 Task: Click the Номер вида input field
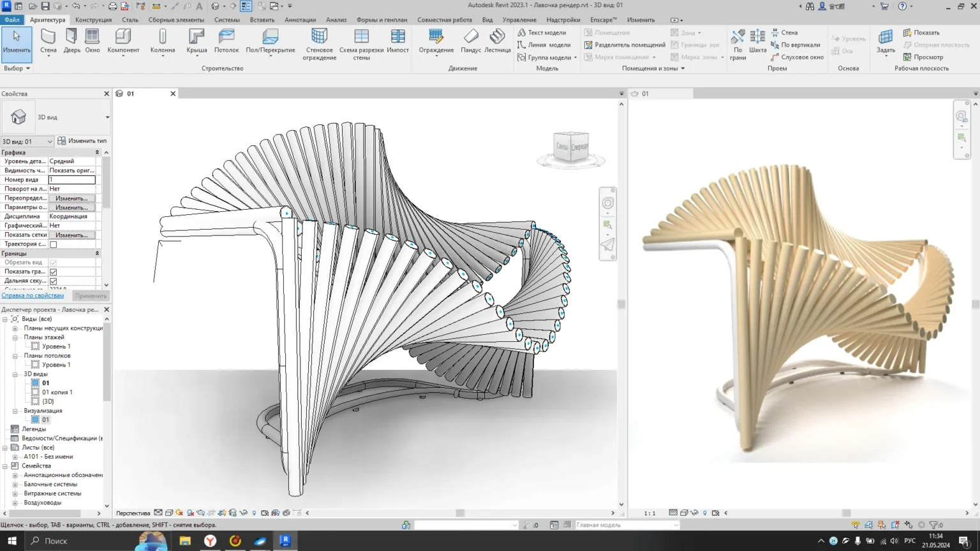click(72, 180)
